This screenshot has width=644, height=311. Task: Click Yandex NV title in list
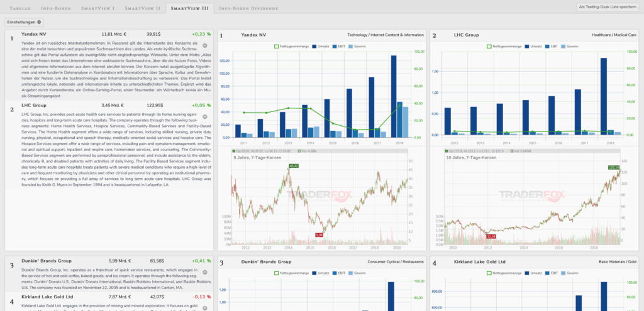click(x=34, y=34)
